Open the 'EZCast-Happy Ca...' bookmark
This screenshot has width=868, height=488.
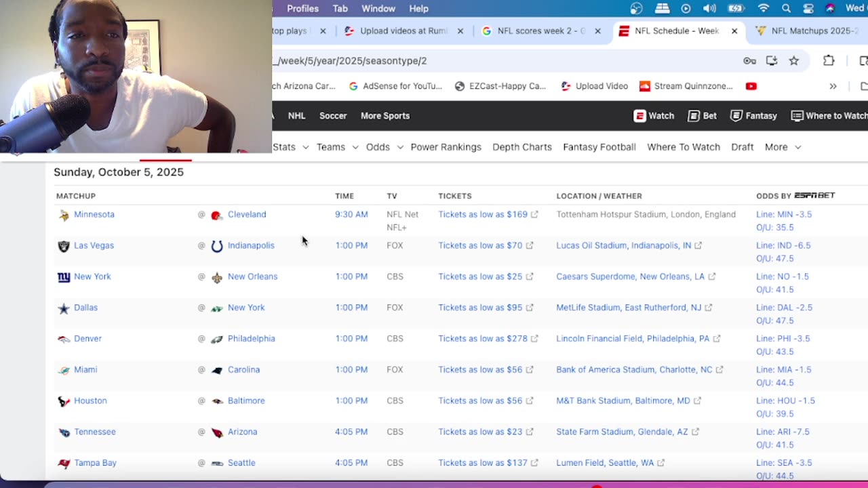point(500,86)
